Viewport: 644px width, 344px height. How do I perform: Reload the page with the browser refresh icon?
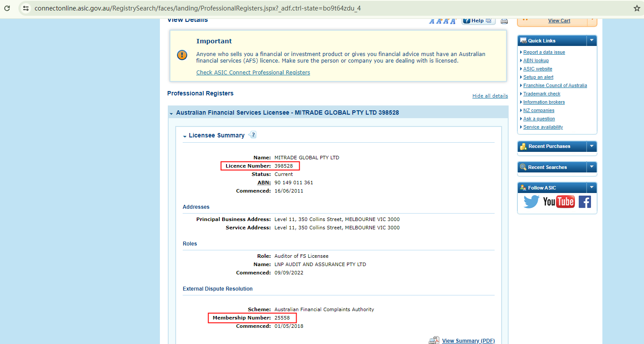[x=7, y=8]
